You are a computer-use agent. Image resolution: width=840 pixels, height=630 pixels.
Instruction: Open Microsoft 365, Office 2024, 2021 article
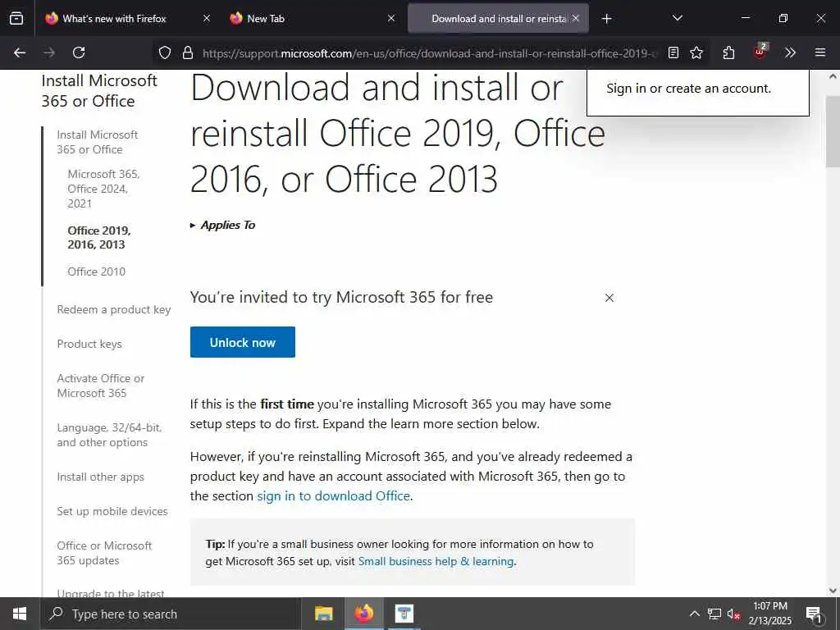tap(103, 189)
